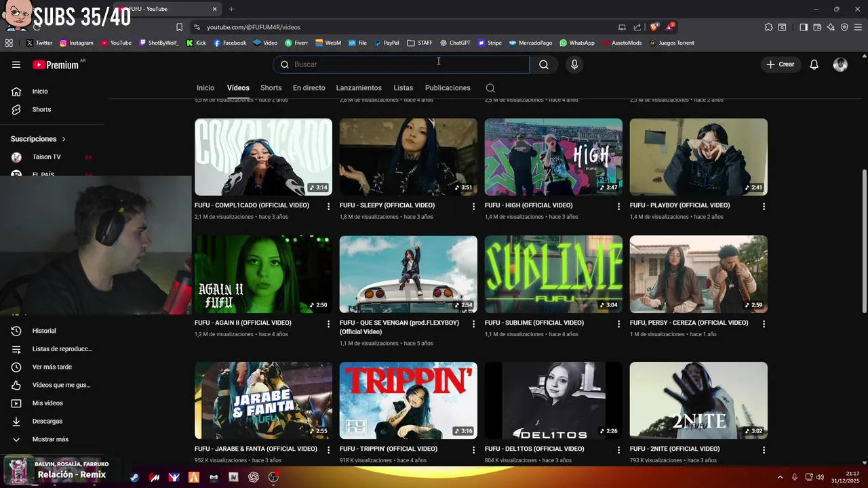
Task: Open Ver más tarde in sidebar
Action: (52, 367)
